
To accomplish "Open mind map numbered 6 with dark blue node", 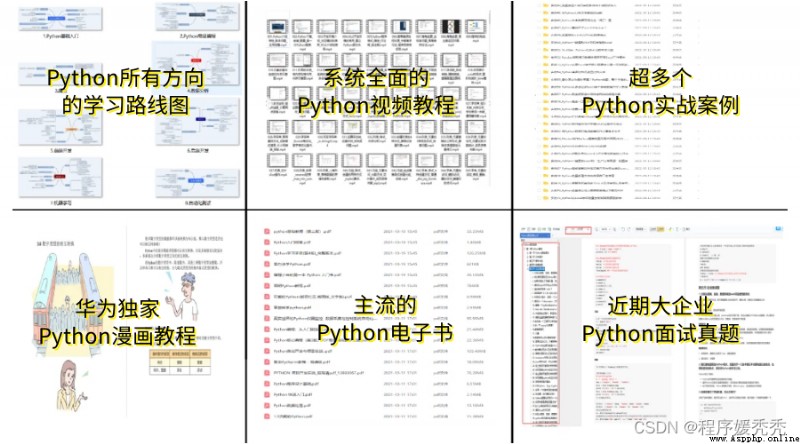I will [197, 121].
